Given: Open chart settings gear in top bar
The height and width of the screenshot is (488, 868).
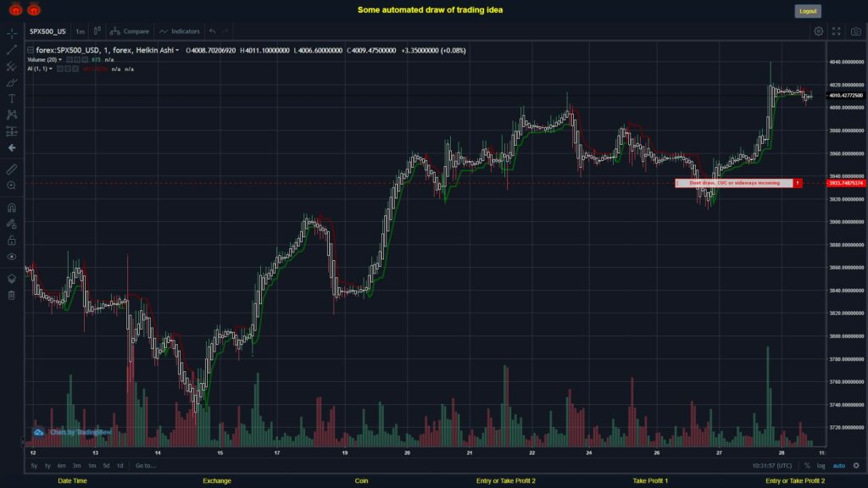Looking at the screenshot, I should (818, 31).
